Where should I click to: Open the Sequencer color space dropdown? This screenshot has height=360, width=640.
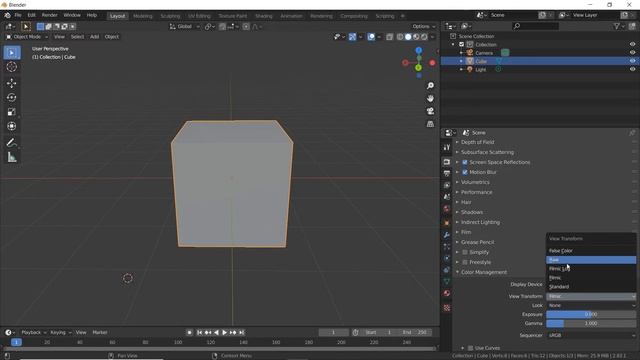(591, 335)
